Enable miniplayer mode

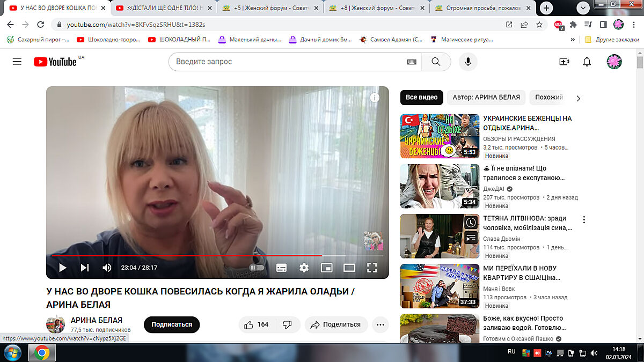326,268
